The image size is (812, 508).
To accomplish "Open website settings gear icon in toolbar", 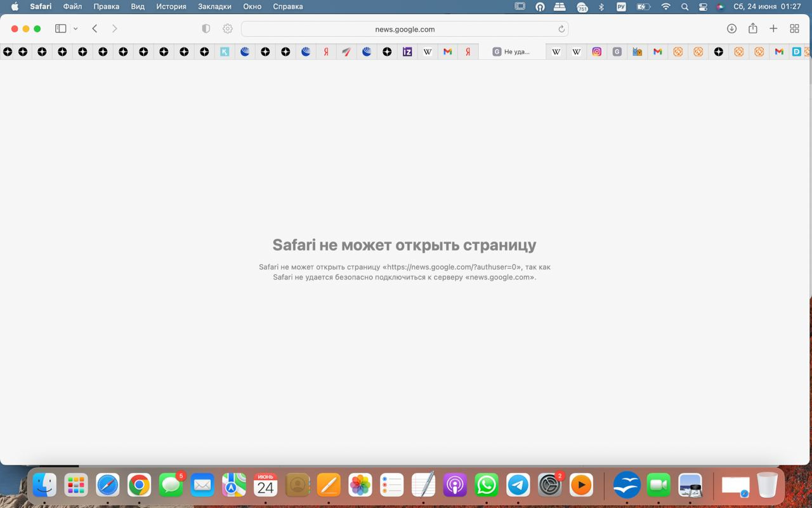I will pos(227,29).
